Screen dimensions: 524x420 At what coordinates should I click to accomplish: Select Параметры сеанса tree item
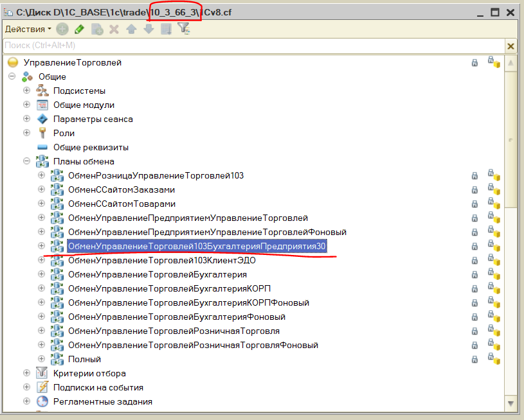pyautogui.click(x=93, y=119)
